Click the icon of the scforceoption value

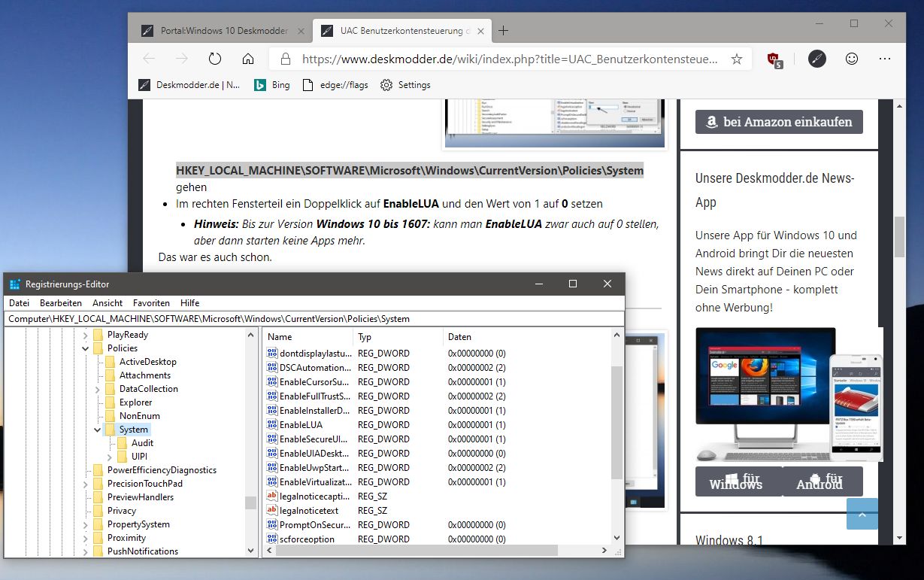tap(272, 539)
